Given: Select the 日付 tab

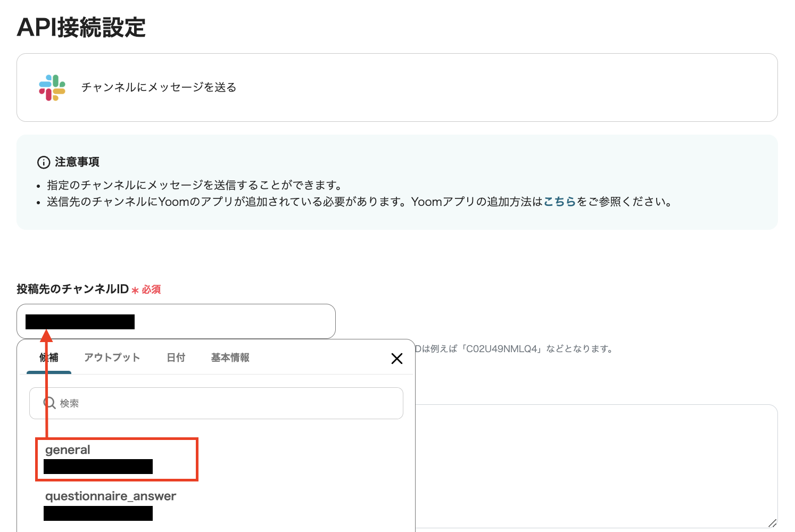Looking at the screenshot, I should tap(176, 358).
